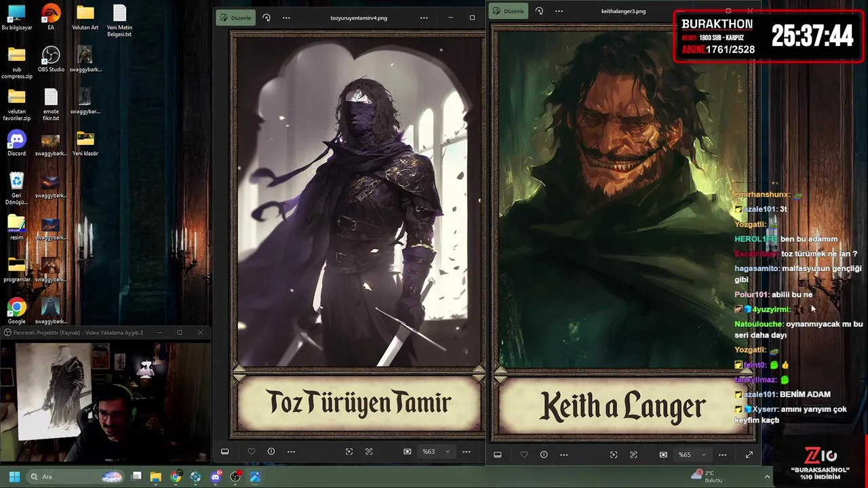Open Discord from taskbar
868x488 pixels.
pyautogui.click(x=216, y=476)
